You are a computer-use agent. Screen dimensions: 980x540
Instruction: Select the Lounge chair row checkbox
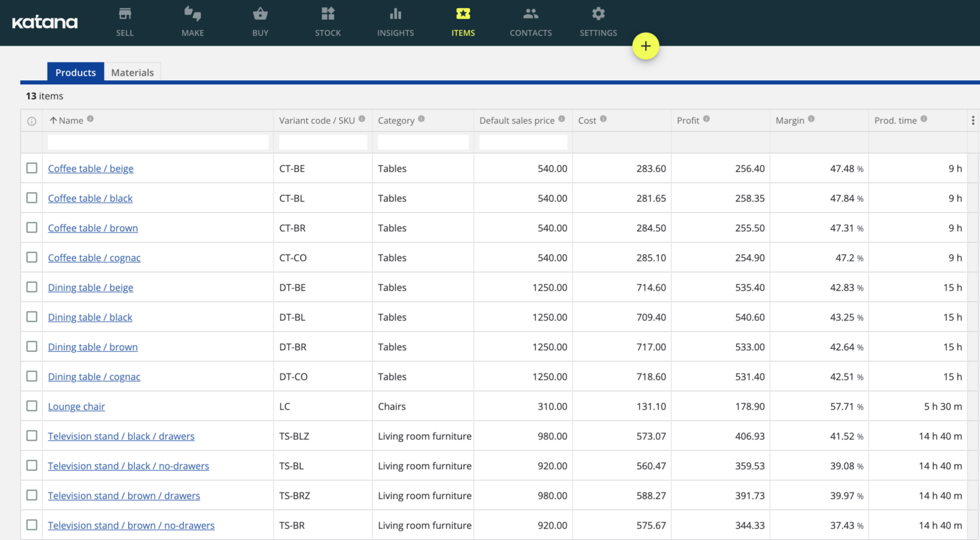pyautogui.click(x=31, y=406)
